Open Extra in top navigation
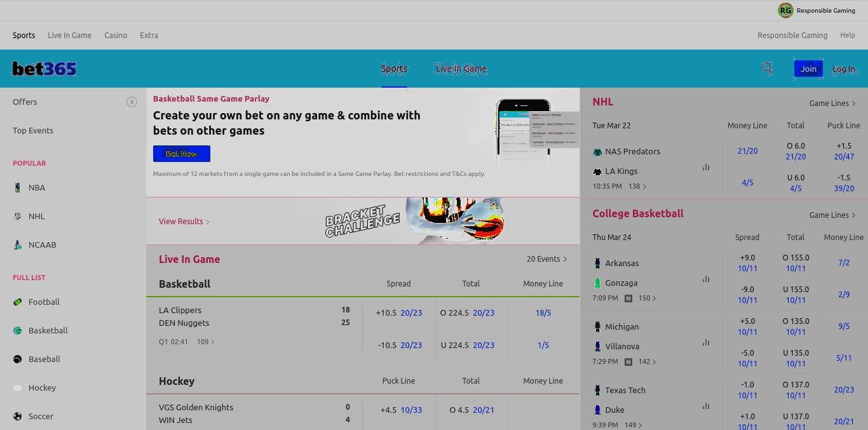 (x=149, y=35)
